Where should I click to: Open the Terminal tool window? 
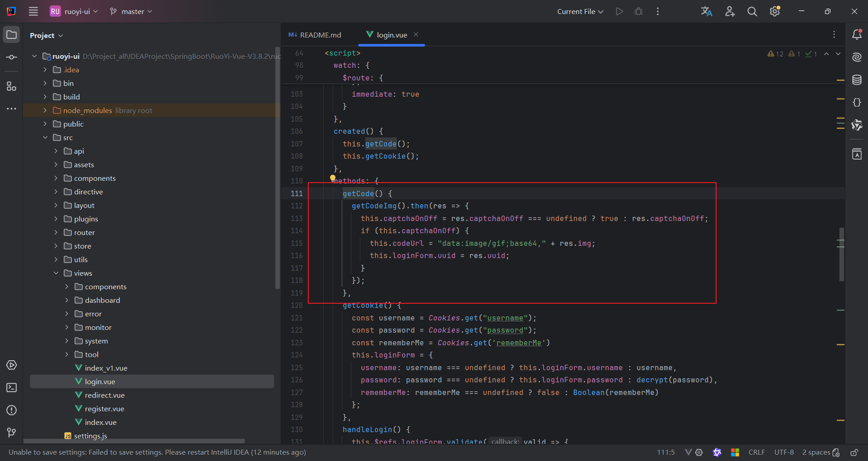click(x=12, y=388)
